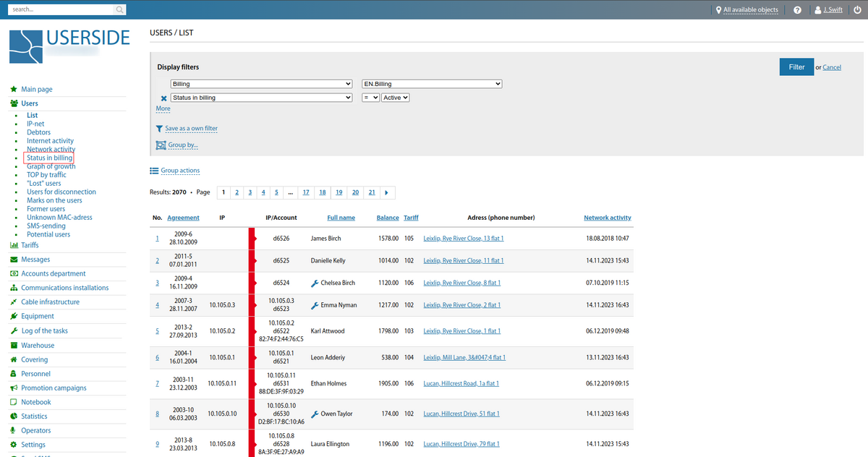Open Group actions via its list icon
This screenshot has width=868, height=457.
tap(153, 171)
